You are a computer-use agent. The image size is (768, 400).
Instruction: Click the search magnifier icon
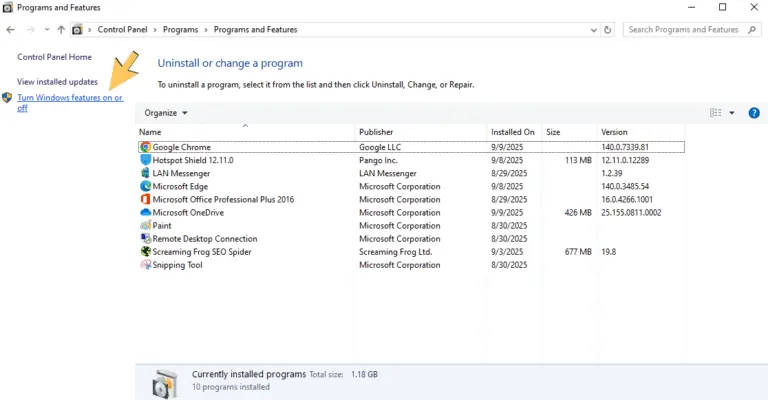[x=752, y=30]
